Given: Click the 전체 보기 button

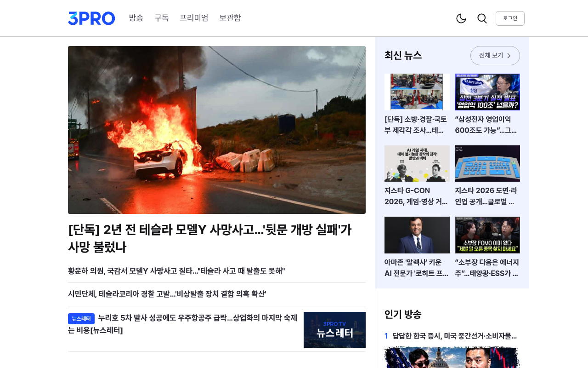Looking at the screenshot, I should [x=495, y=56].
